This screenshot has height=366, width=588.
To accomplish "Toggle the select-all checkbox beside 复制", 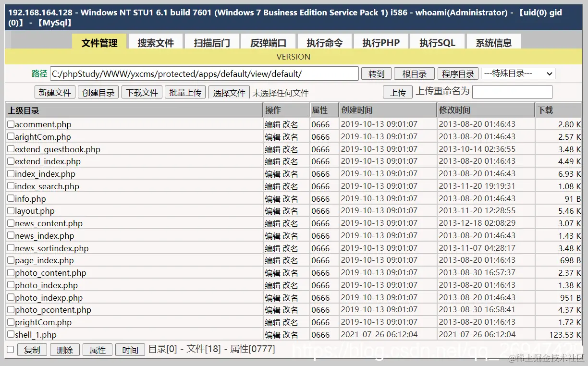I will click(10, 349).
